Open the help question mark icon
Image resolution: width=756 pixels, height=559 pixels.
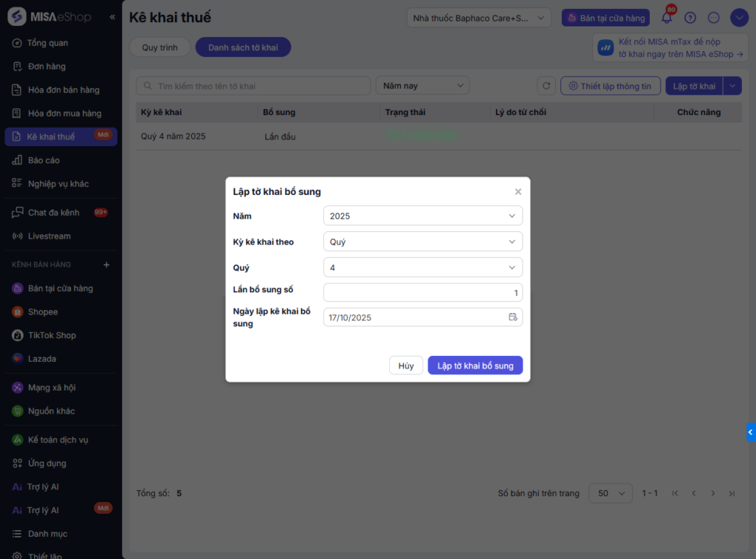click(x=690, y=18)
